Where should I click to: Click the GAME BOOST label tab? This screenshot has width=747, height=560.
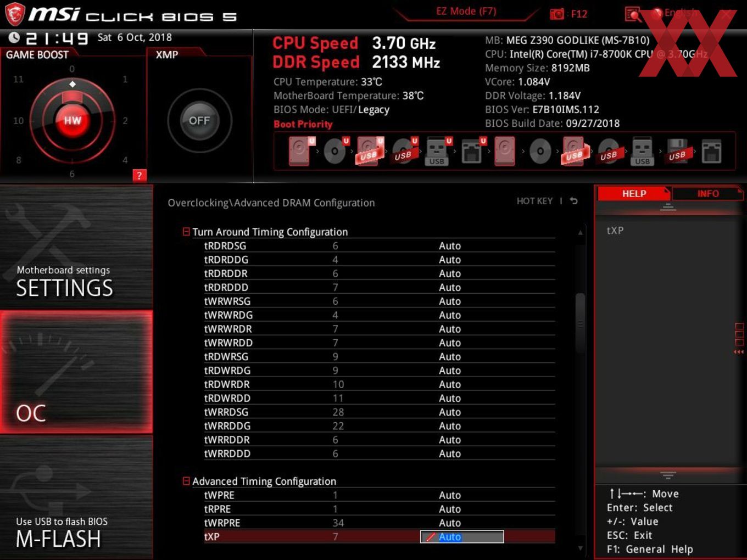click(37, 55)
